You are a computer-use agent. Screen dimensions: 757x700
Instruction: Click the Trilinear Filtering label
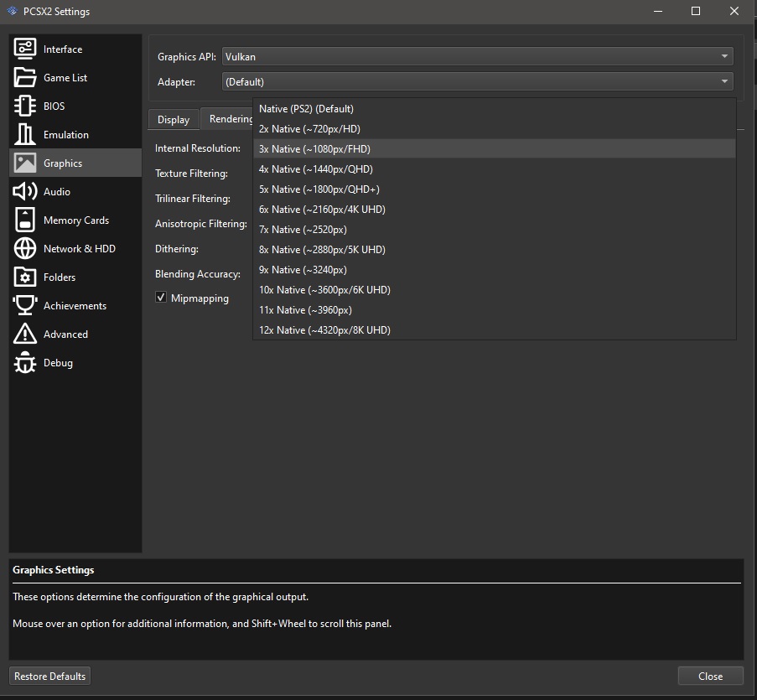click(193, 199)
